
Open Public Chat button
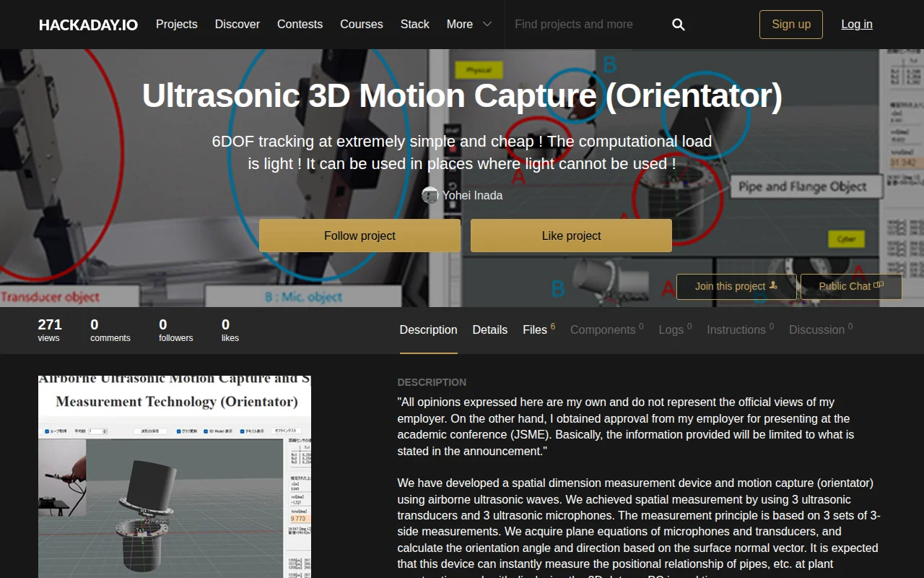pyautogui.click(x=851, y=286)
